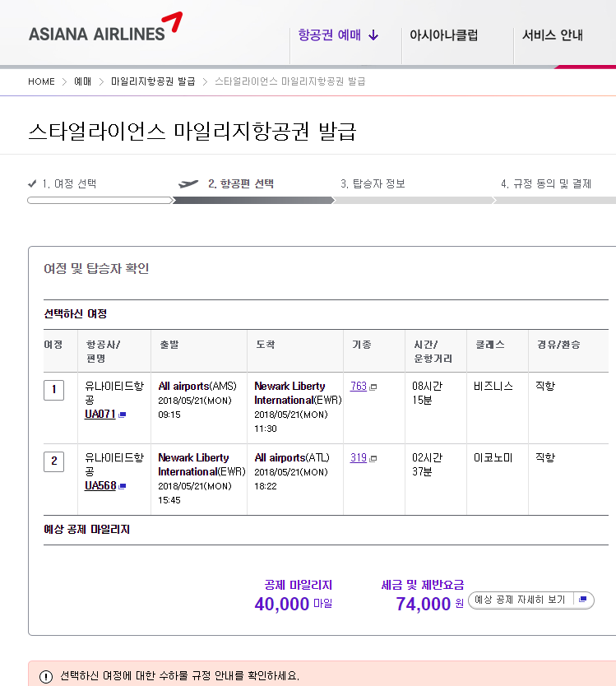Click the Asiana Airlines logo
This screenshot has height=686, width=616.
(x=105, y=28)
